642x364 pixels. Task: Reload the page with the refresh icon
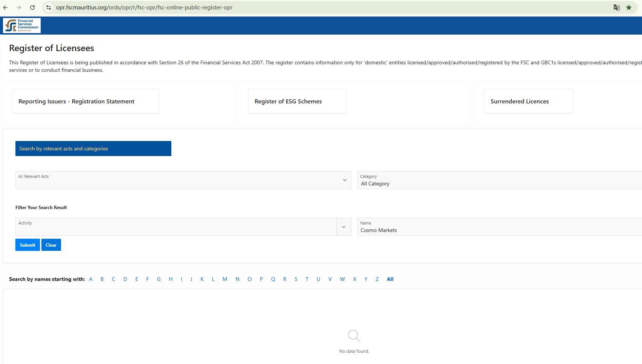[32, 8]
